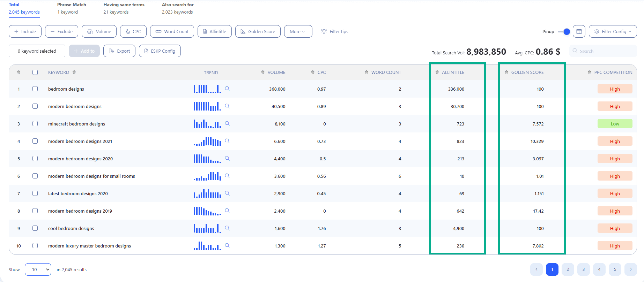
Task: Check the bedroom designs row
Action: [35, 89]
